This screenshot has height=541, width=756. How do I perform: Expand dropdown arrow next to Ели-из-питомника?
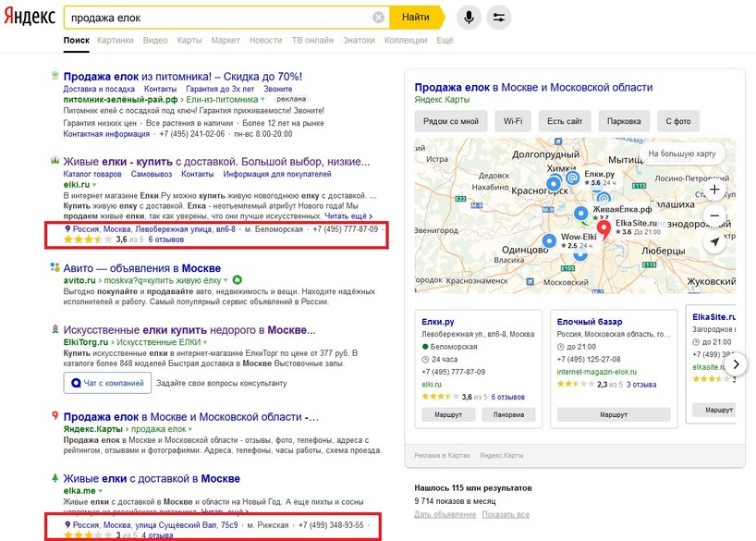click(262, 100)
